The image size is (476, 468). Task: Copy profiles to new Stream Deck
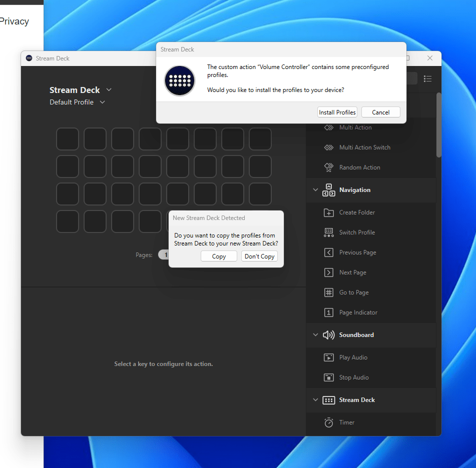click(219, 256)
